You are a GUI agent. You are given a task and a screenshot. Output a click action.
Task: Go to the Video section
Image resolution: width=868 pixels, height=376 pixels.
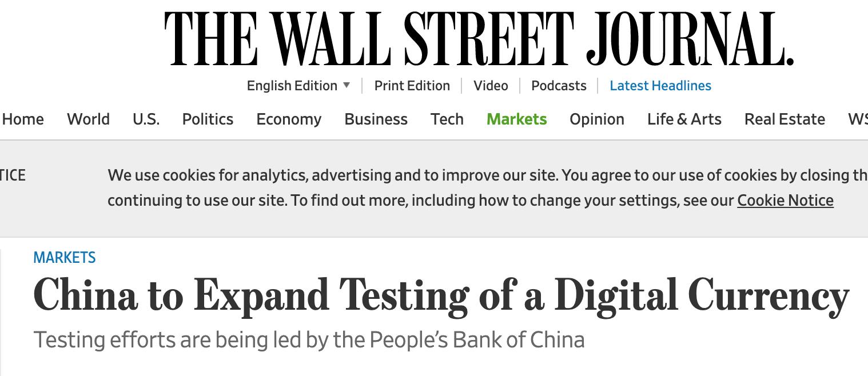coord(491,86)
